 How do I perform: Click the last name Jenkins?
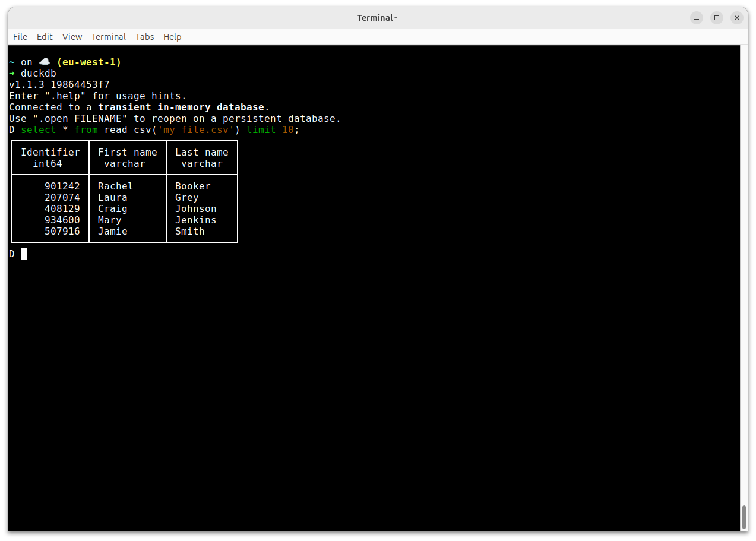tap(196, 220)
